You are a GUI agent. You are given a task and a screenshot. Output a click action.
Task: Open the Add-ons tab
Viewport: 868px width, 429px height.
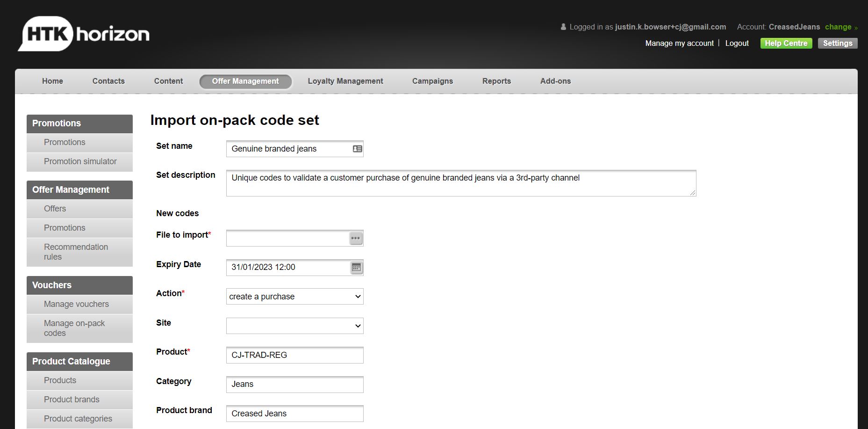[x=555, y=81]
